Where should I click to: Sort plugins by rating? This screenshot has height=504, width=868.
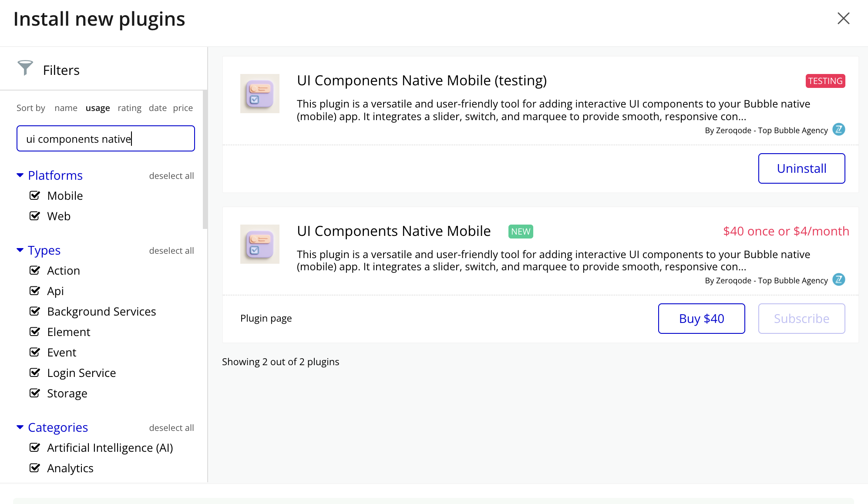click(129, 108)
